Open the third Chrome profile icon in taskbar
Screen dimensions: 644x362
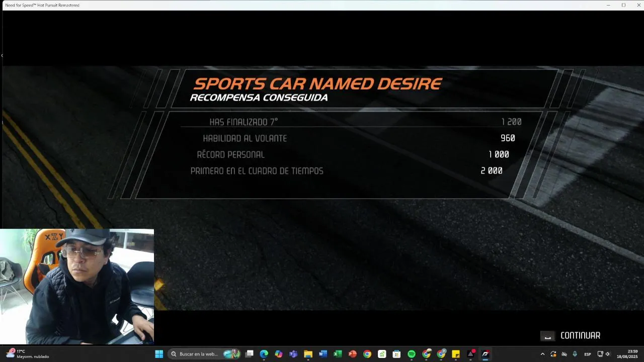click(441, 354)
